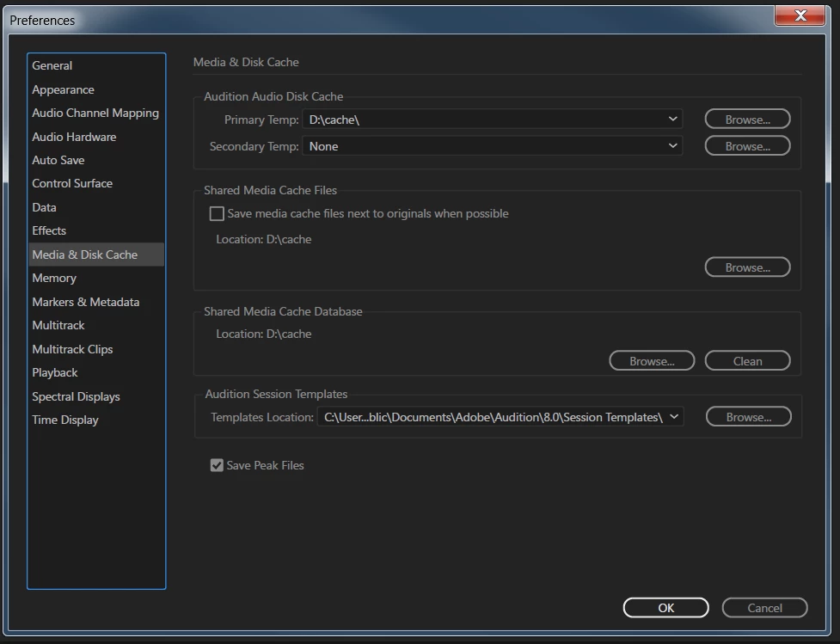The image size is (840, 644).
Task: Browse for Shared Media Cache Database location
Action: (x=652, y=360)
